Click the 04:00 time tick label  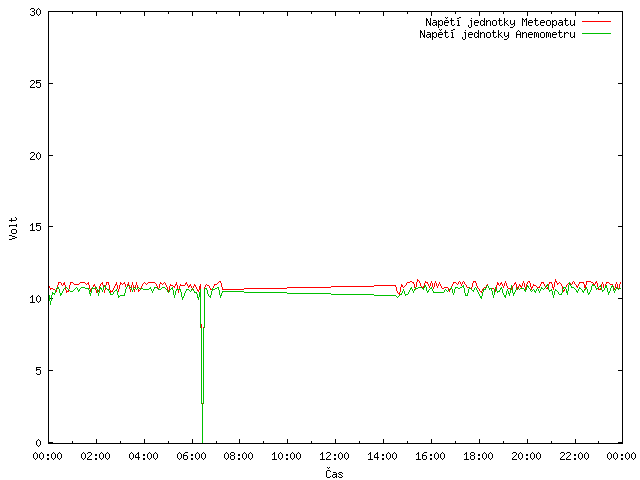[143, 456]
